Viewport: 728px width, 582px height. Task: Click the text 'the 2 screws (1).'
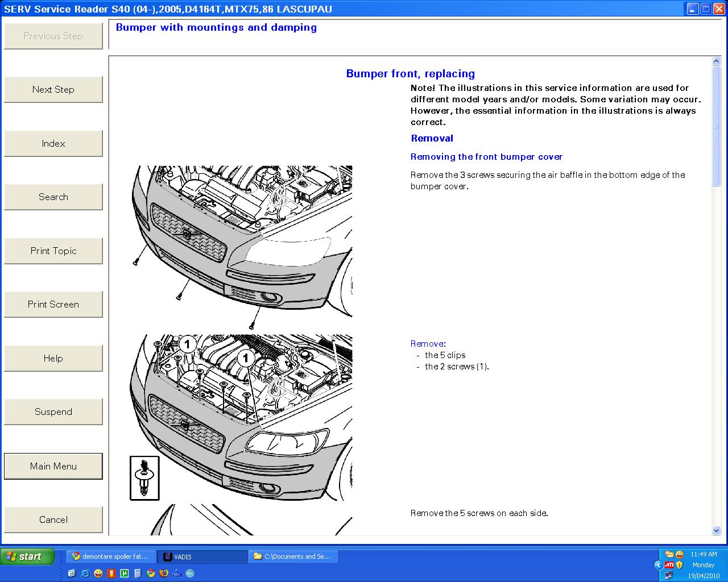click(457, 367)
